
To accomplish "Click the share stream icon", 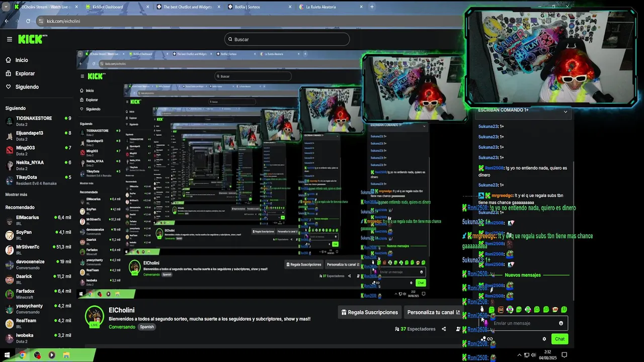I will point(444,329).
